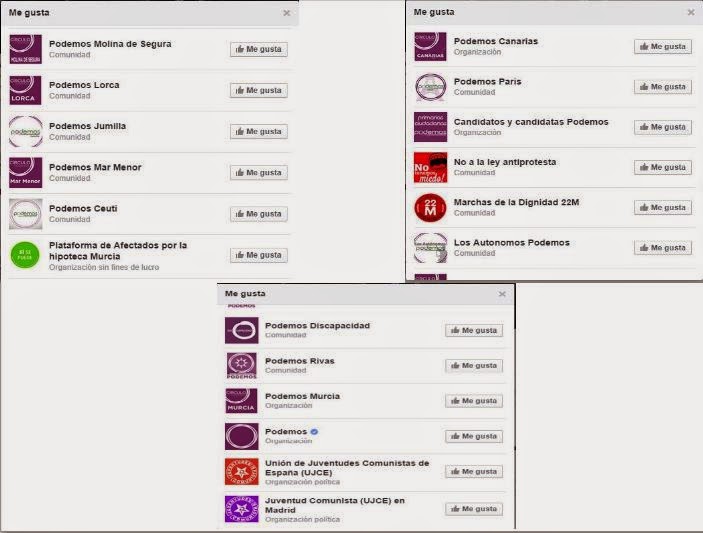Like Podemos Ceutí page
The height and width of the screenshot is (533, 703).
point(259,214)
